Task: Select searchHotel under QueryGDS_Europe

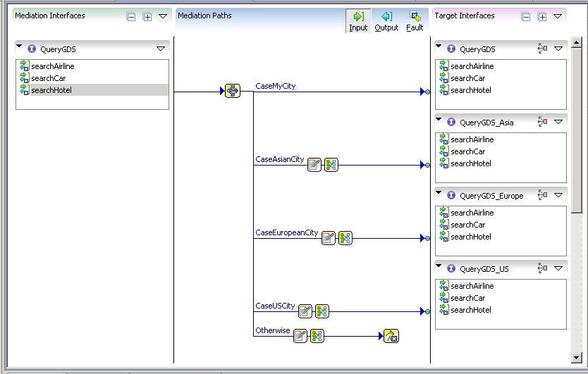Action: 471,237
